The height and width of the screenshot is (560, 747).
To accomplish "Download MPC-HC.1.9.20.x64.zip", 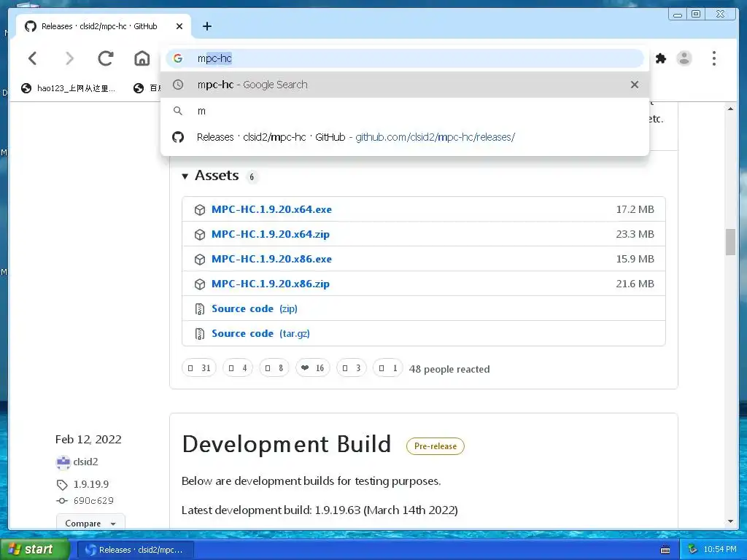I will [x=271, y=234].
